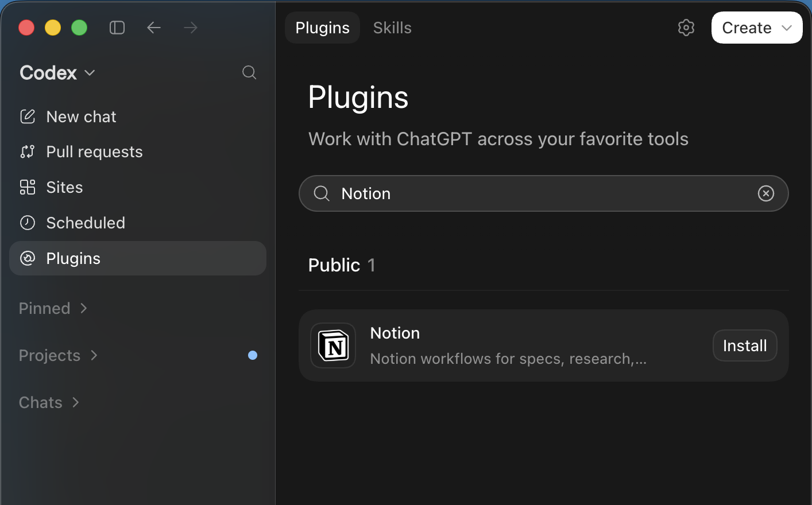
Task: Click the Pull requests branch icon
Action: [x=28, y=151]
